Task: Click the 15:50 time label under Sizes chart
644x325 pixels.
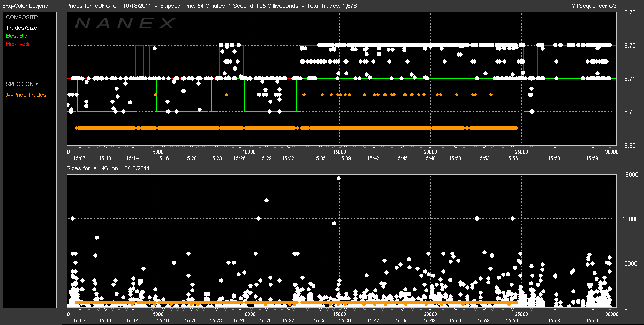Action: pyautogui.click(x=455, y=321)
